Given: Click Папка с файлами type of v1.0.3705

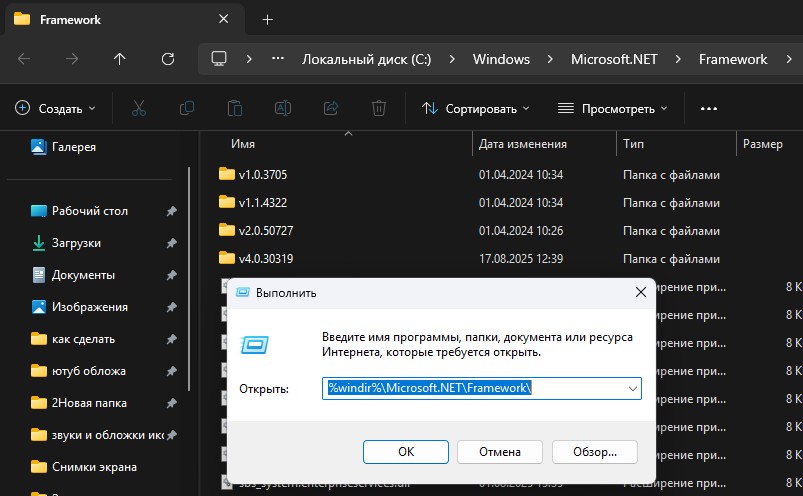Looking at the screenshot, I should click(x=671, y=175).
